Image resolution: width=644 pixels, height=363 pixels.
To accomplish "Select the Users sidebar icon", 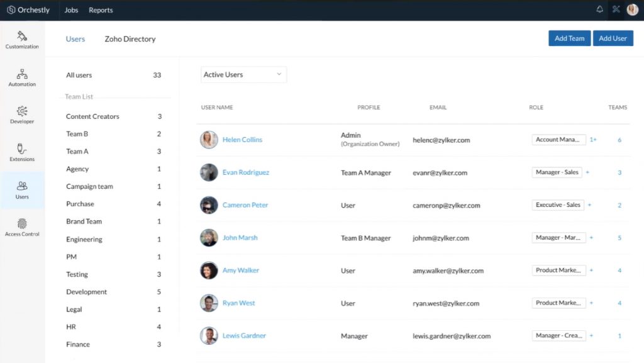I will coord(22,191).
